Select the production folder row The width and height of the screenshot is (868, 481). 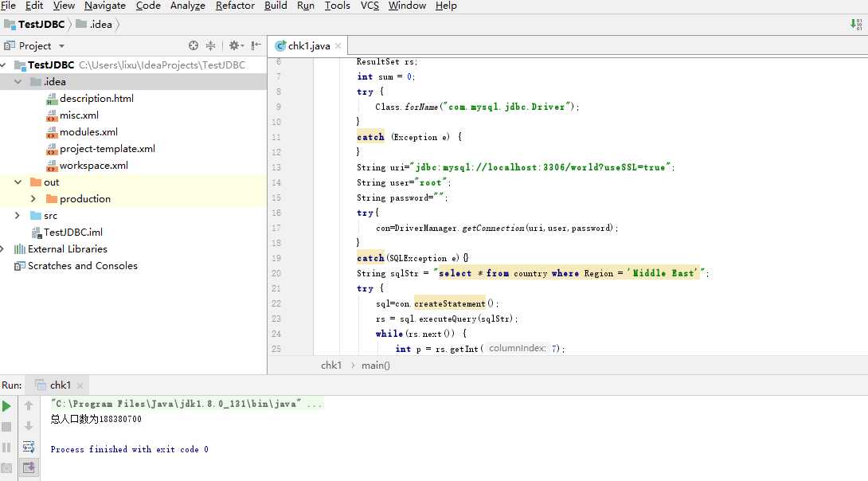pos(133,199)
